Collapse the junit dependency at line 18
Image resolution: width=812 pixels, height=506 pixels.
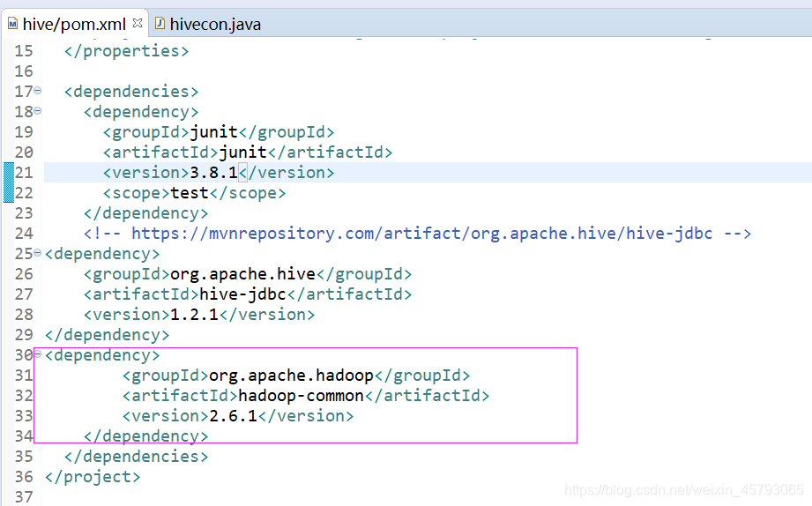(x=37, y=111)
